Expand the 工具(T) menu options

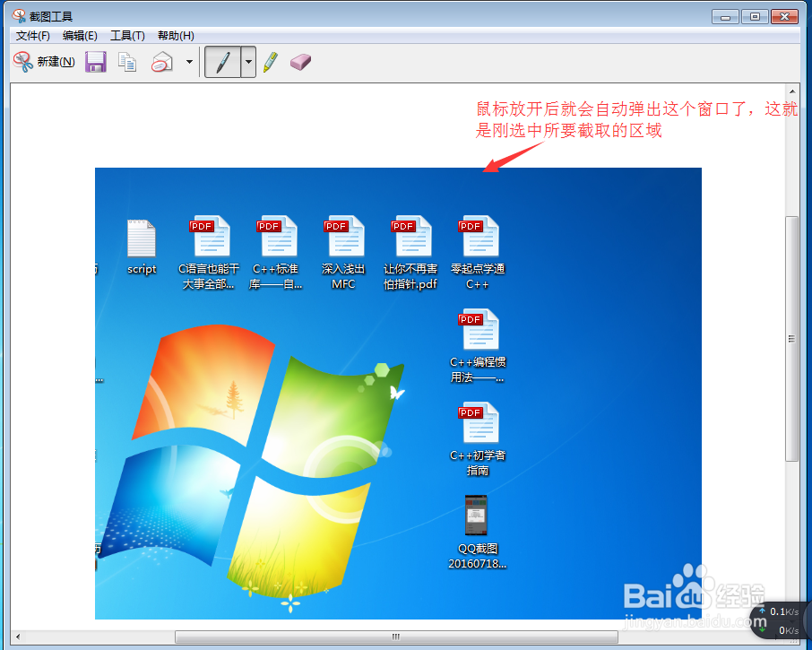(126, 36)
